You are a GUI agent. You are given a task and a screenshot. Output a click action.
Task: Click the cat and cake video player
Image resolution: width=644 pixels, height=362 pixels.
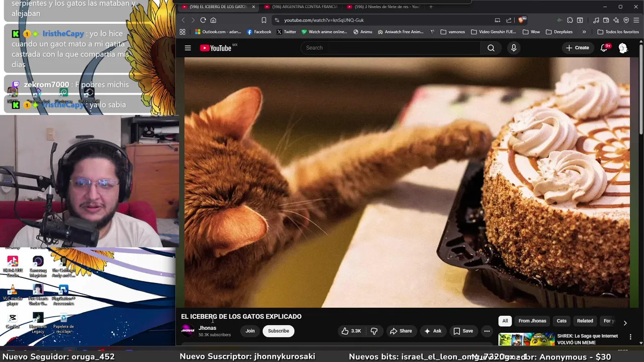tap(407, 182)
